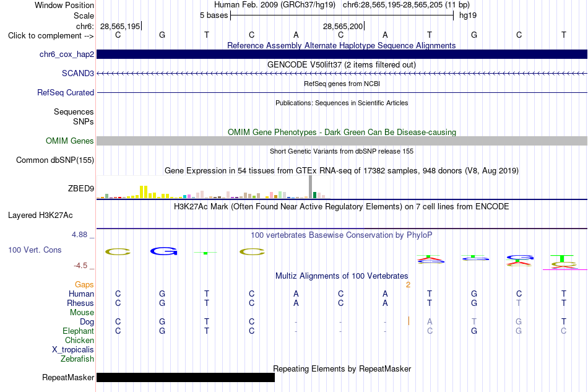Click the orange 2 gap count

(x=408, y=285)
